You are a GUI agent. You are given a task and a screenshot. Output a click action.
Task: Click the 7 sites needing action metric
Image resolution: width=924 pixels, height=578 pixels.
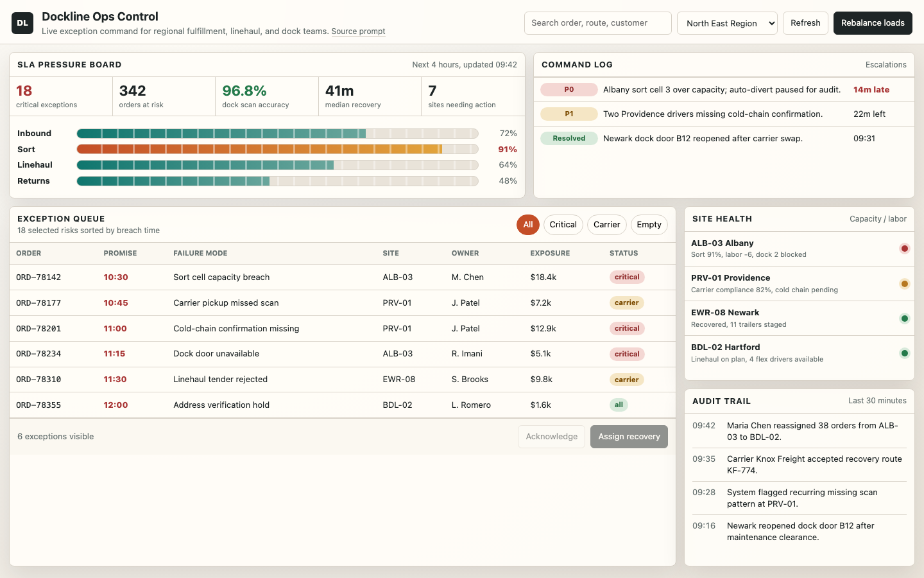point(473,96)
